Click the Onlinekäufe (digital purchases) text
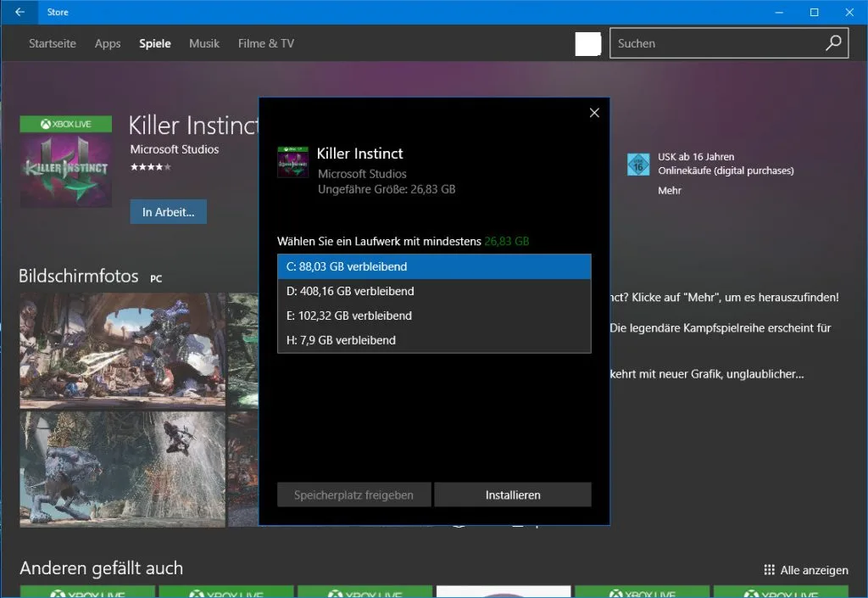 click(x=726, y=170)
